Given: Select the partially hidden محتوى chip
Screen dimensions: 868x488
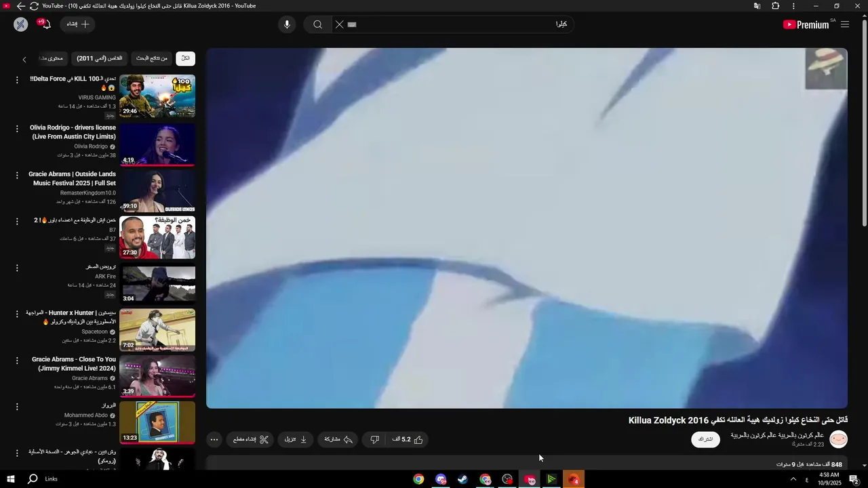Looking at the screenshot, I should click(x=52, y=58).
